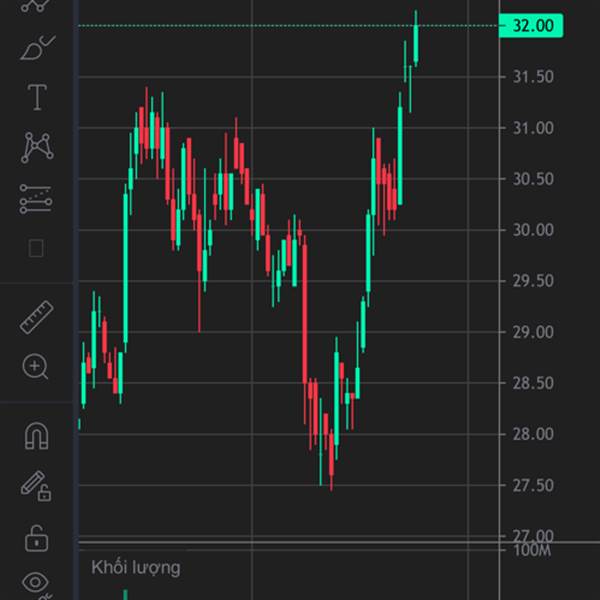Click the Khối lượng volume indicator label
This screenshot has width=600, height=600.
[135, 567]
